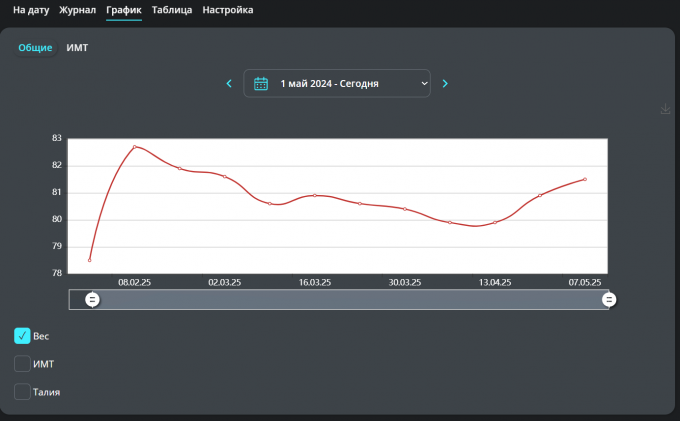
Task: Expand date range using chevron arrow
Action: tap(424, 83)
